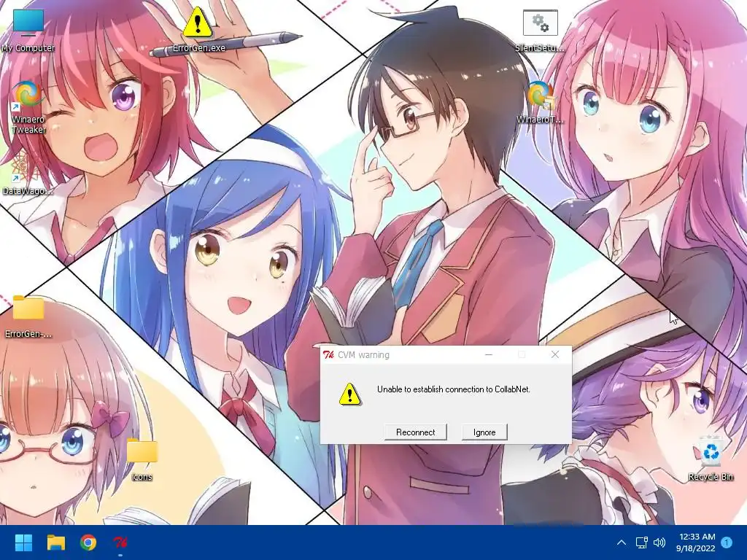This screenshot has height=560, width=747.
Task: Select the ErrorGen folder on the desktop
Action: (x=28, y=316)
